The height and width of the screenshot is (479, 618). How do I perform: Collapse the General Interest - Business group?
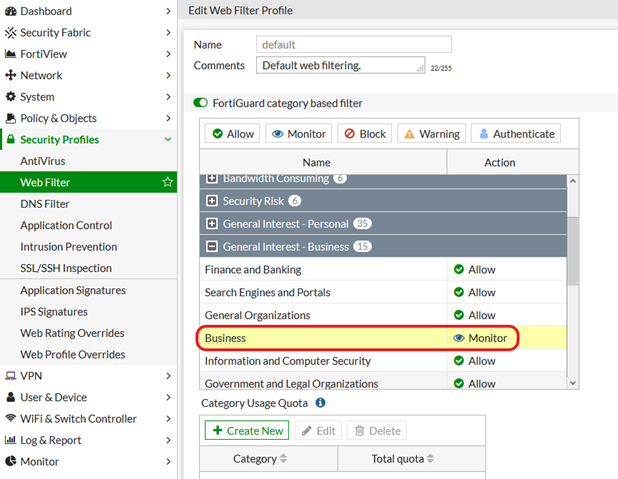(211, 246)
